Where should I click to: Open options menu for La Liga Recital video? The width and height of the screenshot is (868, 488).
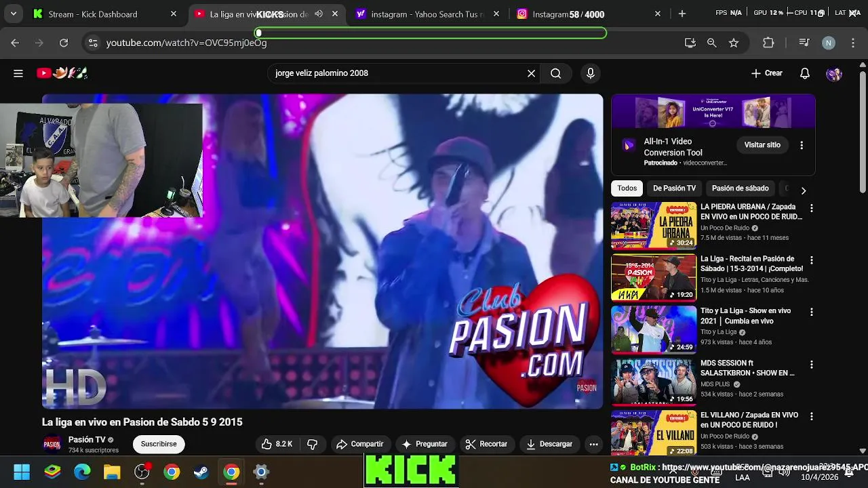coord(811,260)
